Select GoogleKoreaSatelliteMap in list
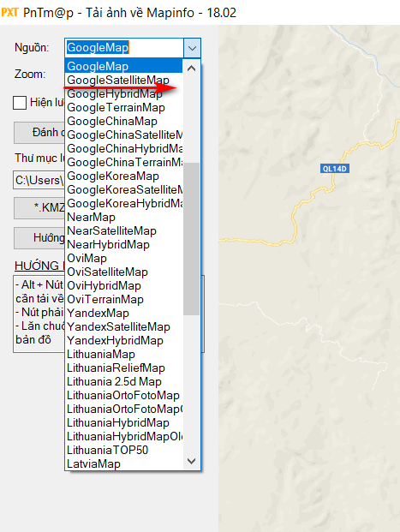Screen dimensions: 400x532 (124, 189)
